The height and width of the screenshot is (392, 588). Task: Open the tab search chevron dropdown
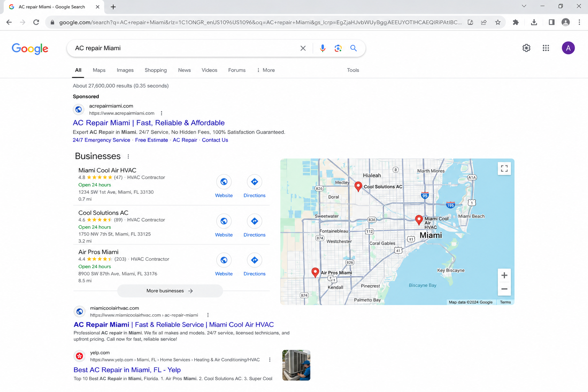(x=524, y=6)
